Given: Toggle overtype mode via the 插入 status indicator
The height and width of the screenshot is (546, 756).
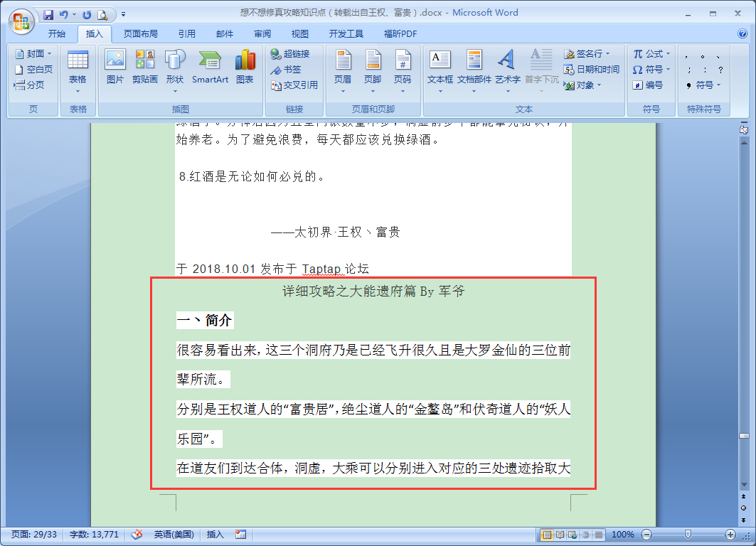Looking at the screenshot, I should (214, 535).
